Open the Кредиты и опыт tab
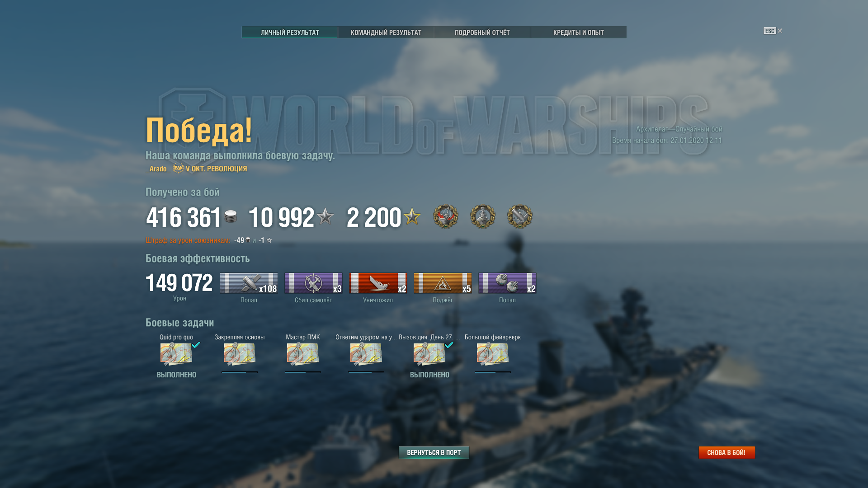The height and width of the screenshot is (488, 868). point(578,33)
